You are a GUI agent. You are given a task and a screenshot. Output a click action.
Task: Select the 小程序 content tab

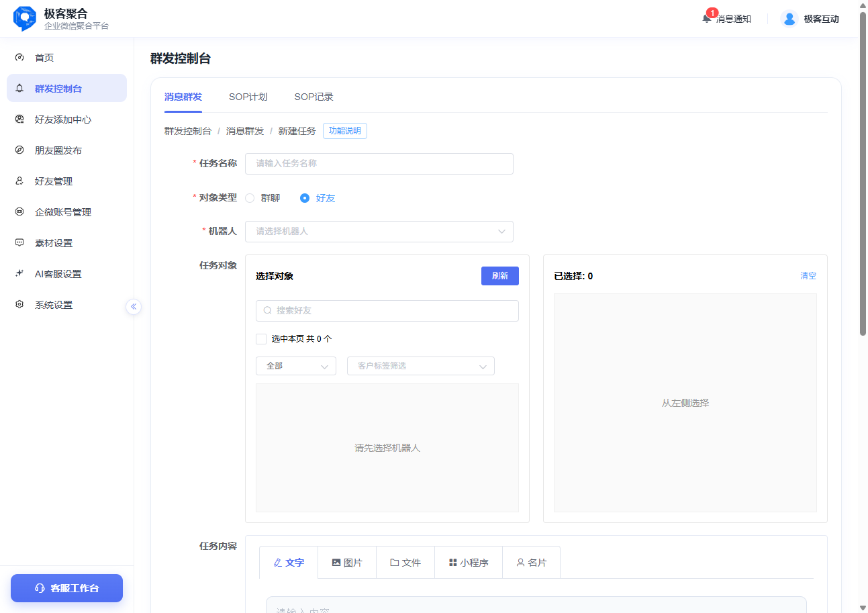[x=469, y=563]
